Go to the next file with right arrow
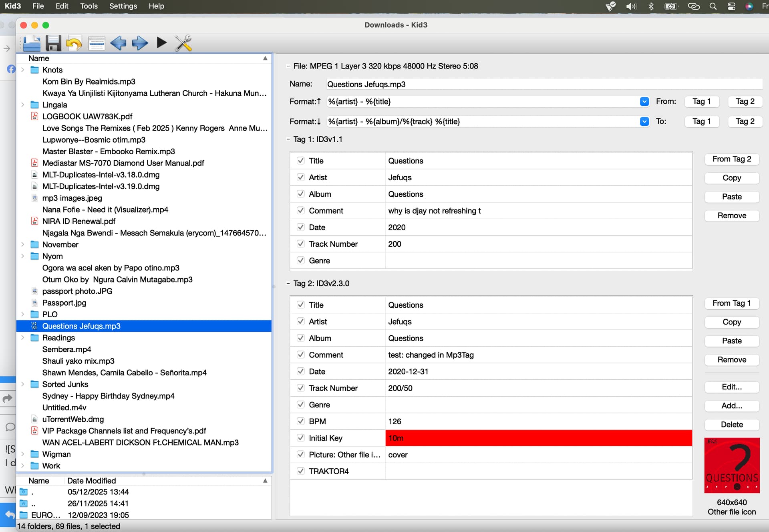Viewport: 769px width, 532px height. (140, 43)
